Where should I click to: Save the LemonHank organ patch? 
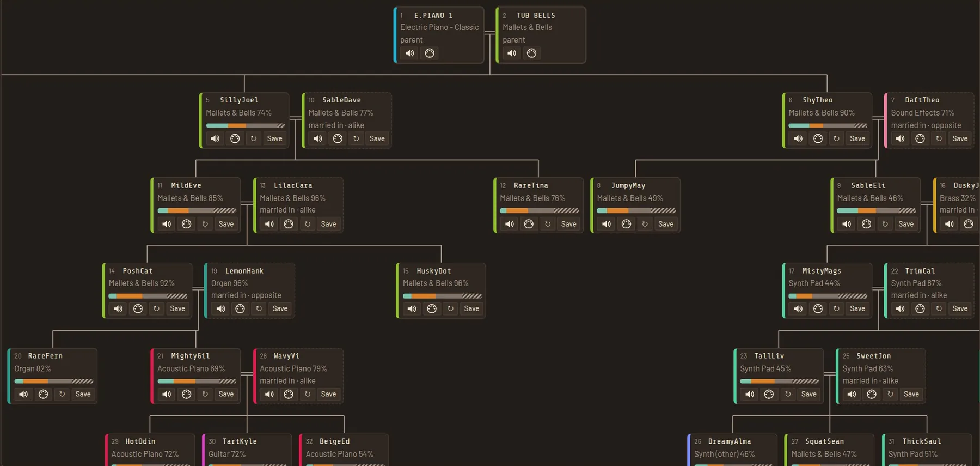[x=280, y=308]
